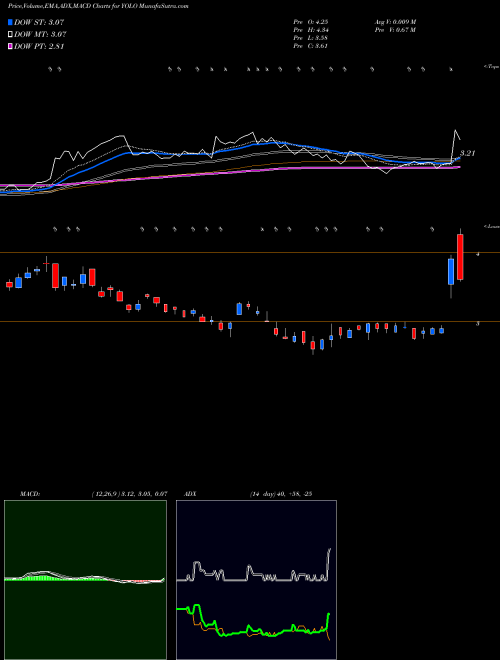This screenshot has width=500, height=660.
Task: Open the ADX indicator chart panel
Action: pyautogui.click(x=256, y=580)
